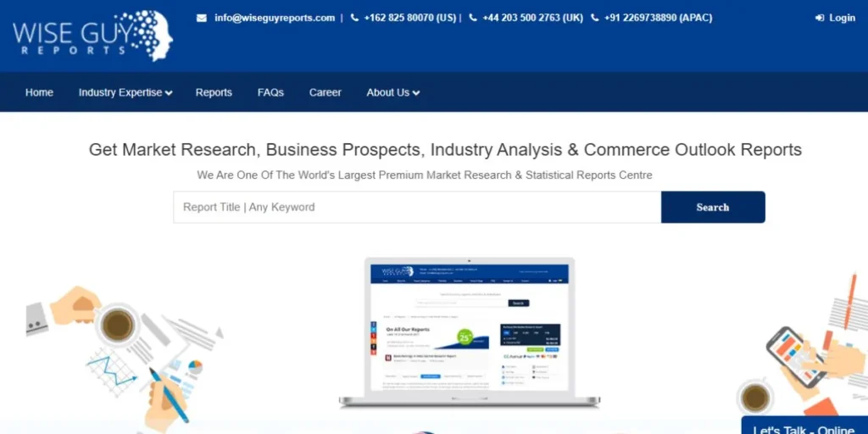Image resolution: width=868 pixels, height=434 pixels.
Task: Go to the Home menu item
Action: [x=39, y=92]
